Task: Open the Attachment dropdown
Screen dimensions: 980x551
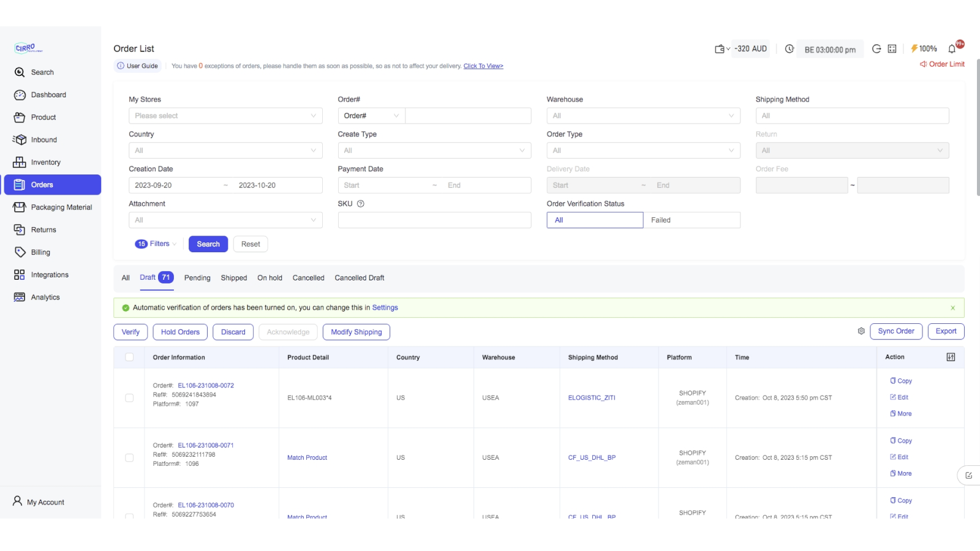Action: (x=225, y=220)
